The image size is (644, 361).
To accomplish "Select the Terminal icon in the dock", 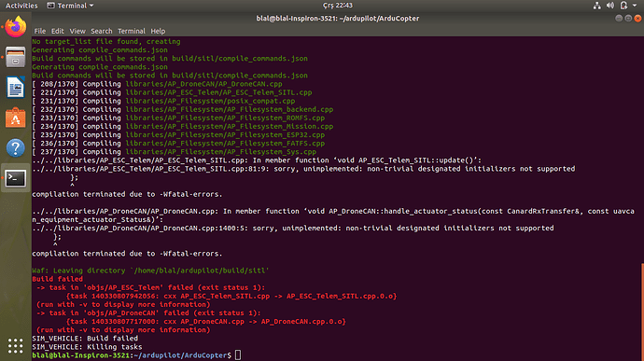I will click(15, 178).
